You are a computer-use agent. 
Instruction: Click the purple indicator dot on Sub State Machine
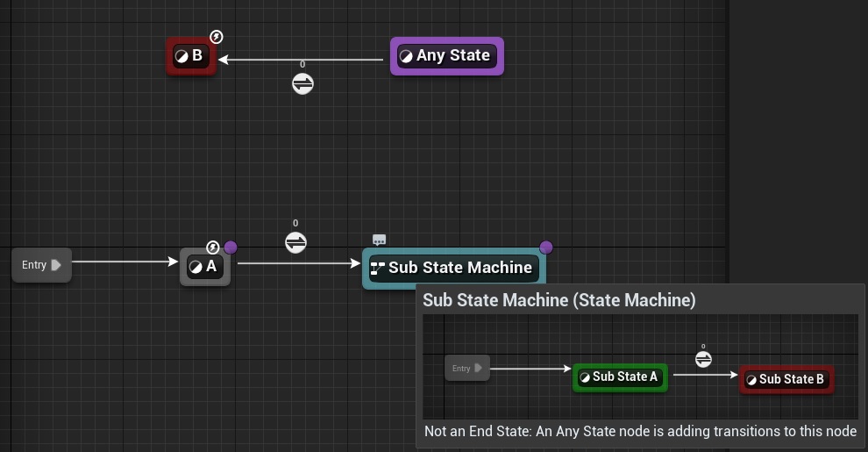point(545,248)
